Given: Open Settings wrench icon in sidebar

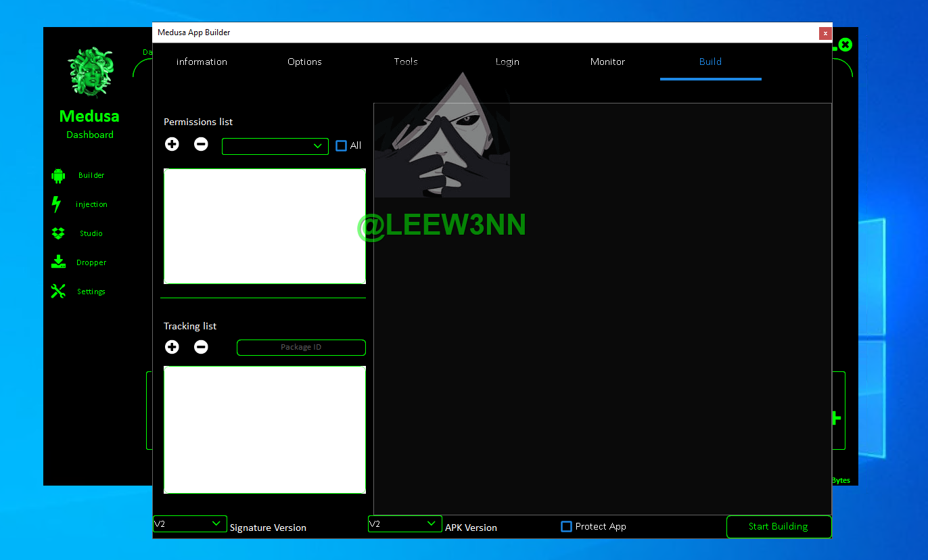Looking at the screenshot, I should click(58, 291).
